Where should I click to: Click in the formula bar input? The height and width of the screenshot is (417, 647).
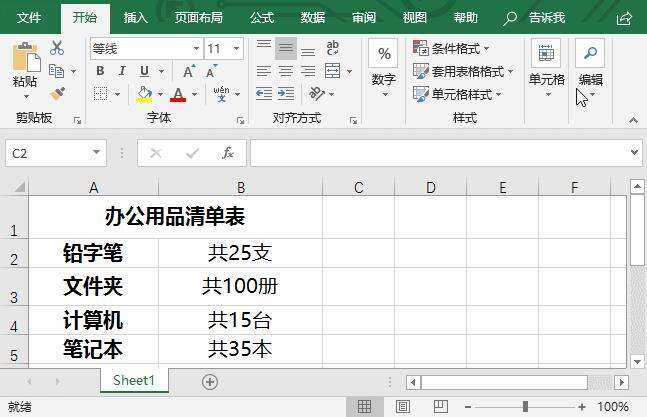(x=440, y=153)
